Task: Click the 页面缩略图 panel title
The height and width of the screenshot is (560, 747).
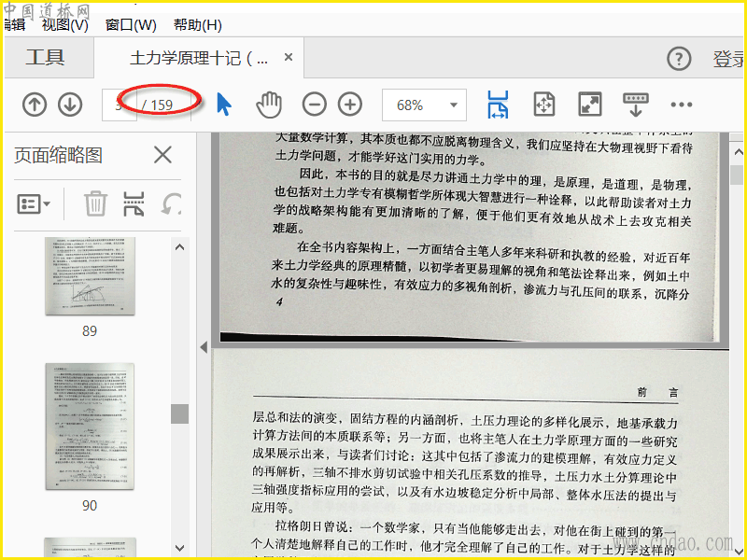Action: tap(58, 155)
